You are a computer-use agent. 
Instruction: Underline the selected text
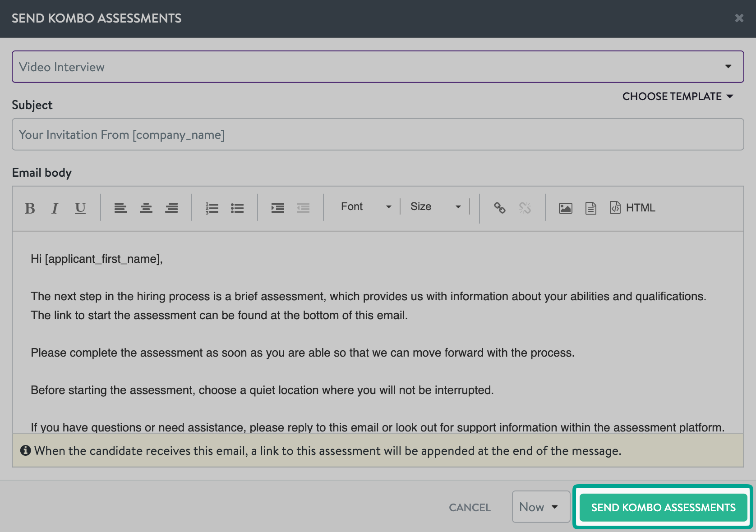pos(80,208)
